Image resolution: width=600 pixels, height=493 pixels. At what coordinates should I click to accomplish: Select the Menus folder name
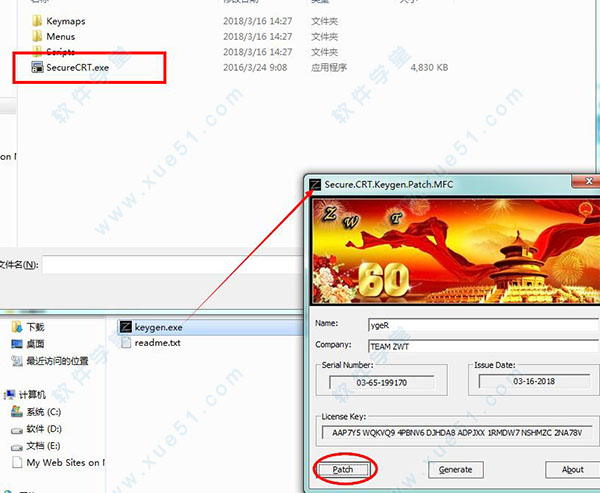(60, 36)
